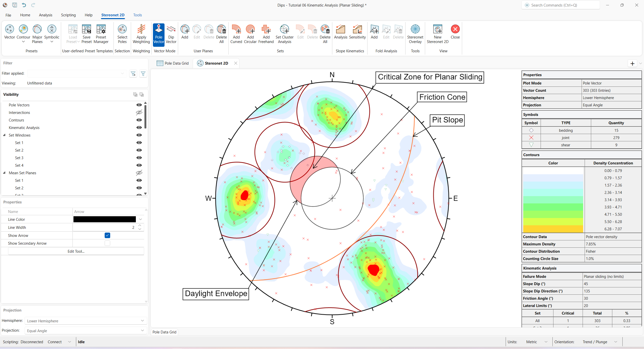Create a New Stereonet 2D view
644x349 pixels.
click(x=437, y=34)
